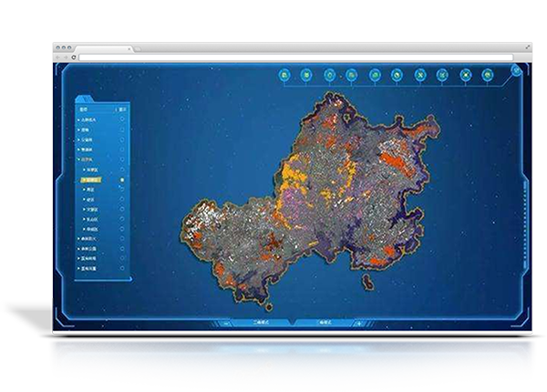Toggle the visibility circle of the first layer row
The height and width of the screenshot is (392, 547).
click(x=123, y=119)
